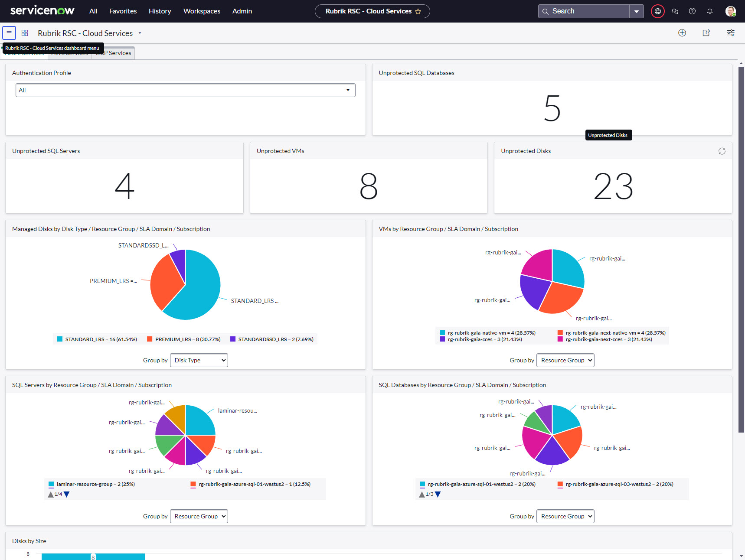Image resolution: width=745 pixels, height=560 pixels.
Task: Toggle rg-rubrik-gaia-next-native-vm legend swatch
Action: click(560, 333)
